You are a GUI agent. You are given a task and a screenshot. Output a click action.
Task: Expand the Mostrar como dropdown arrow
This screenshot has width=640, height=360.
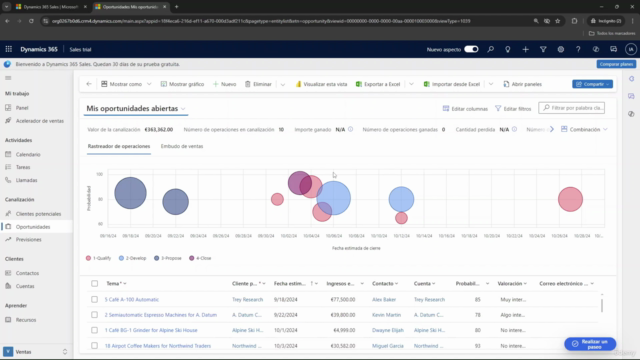pos(149,84)
